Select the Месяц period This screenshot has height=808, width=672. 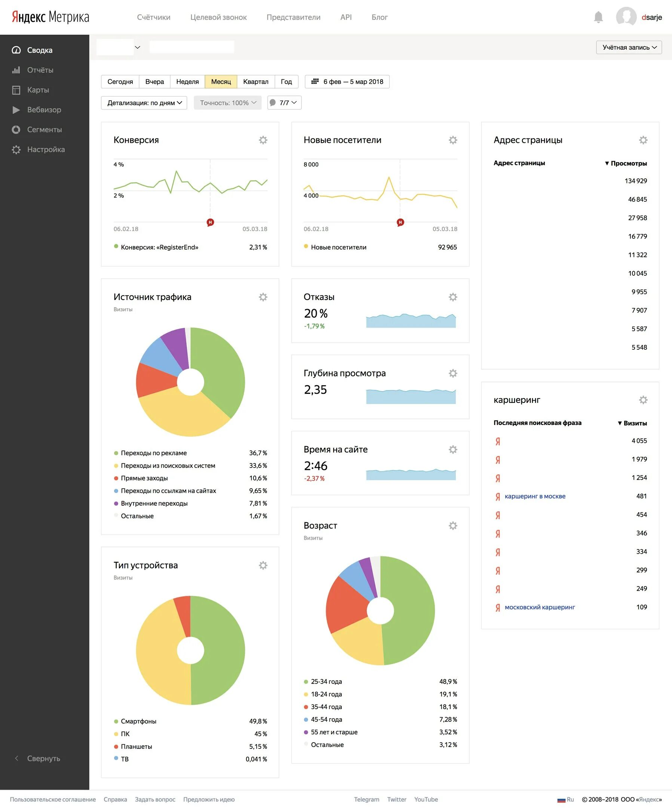click(x=221, y=82)
